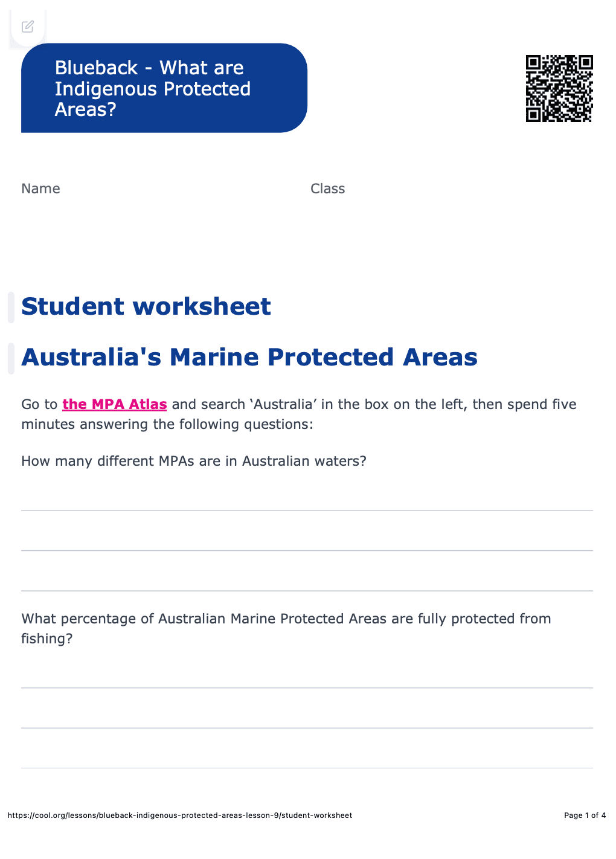Click the question about different MPAs
This screenshot has height=859, width=616.
tap(194, 461)
